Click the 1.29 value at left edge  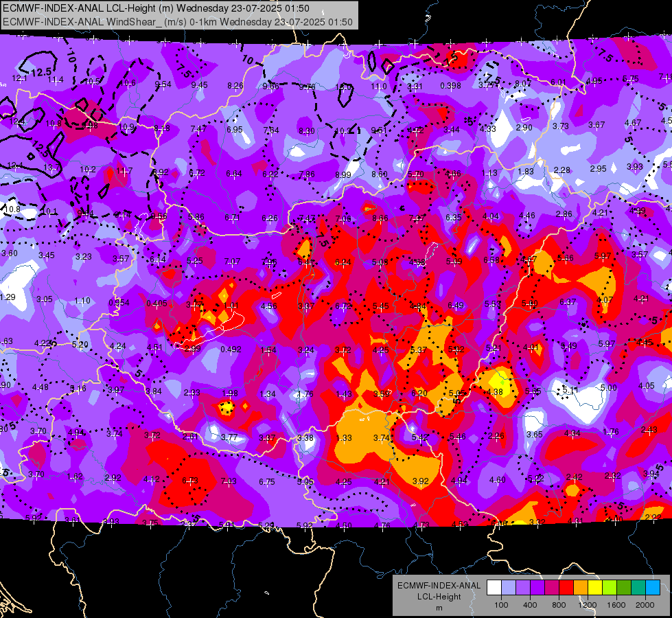pos(8,297)
